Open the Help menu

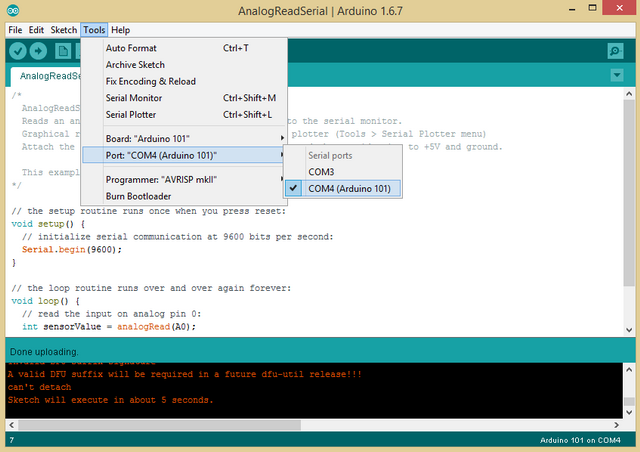pyautogui.click(x=120, y=30)
